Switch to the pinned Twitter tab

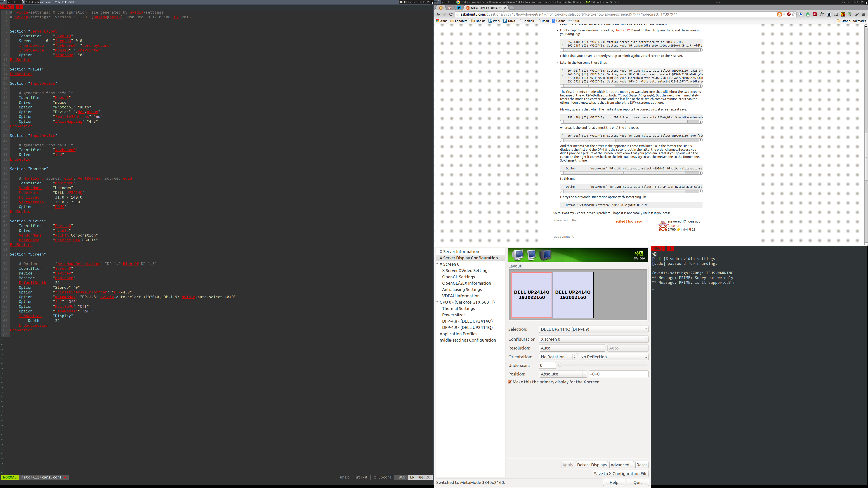point(459,8)
